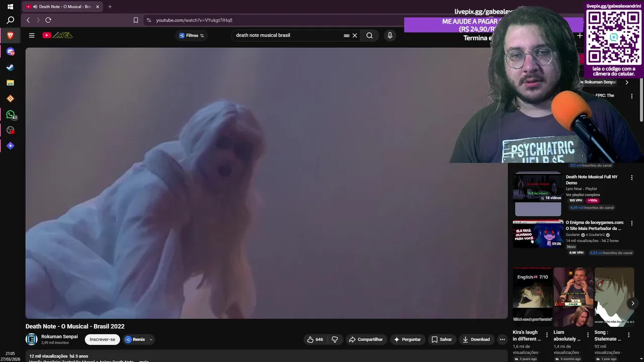The height and width of the screenshot is (362, 644).
Task: Clear the search text
Action: click(x=355, y=35)
